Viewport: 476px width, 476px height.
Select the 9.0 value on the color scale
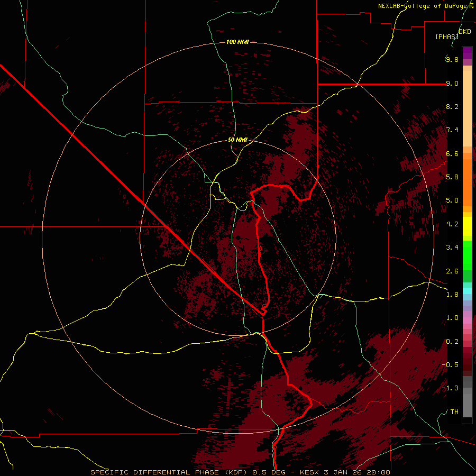pos(452,83)
